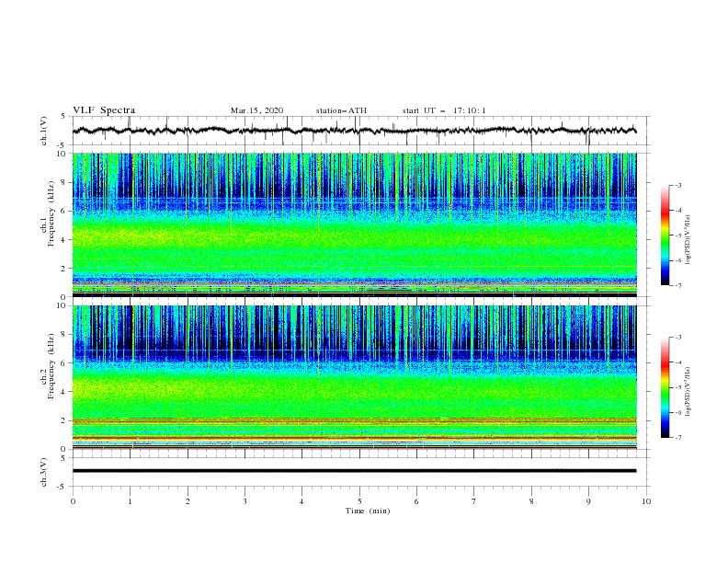Click the log(PSD)(V²/Hz) label beside ch.1 colorbar
728x563 pixels.
688,240
